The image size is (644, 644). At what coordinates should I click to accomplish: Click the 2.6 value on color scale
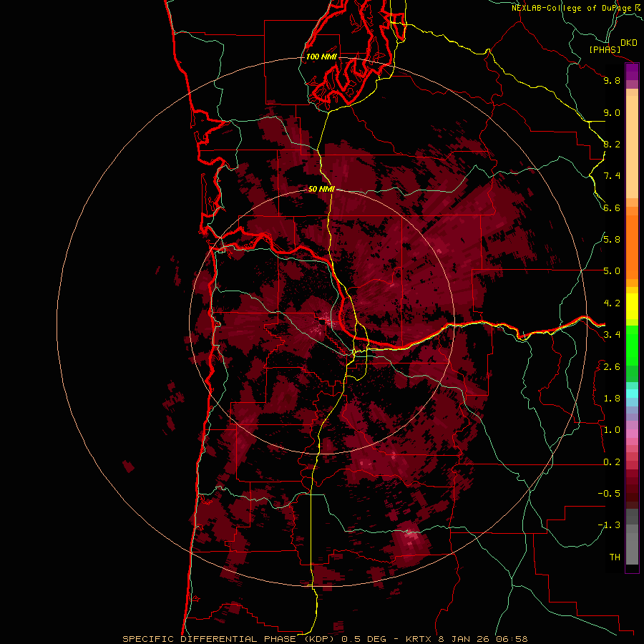coord(612,367)
